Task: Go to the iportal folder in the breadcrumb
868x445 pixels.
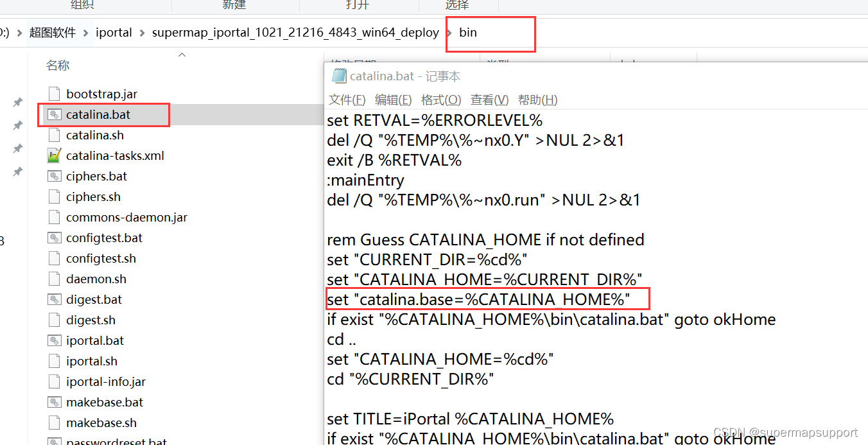Action: pos(114,32)
